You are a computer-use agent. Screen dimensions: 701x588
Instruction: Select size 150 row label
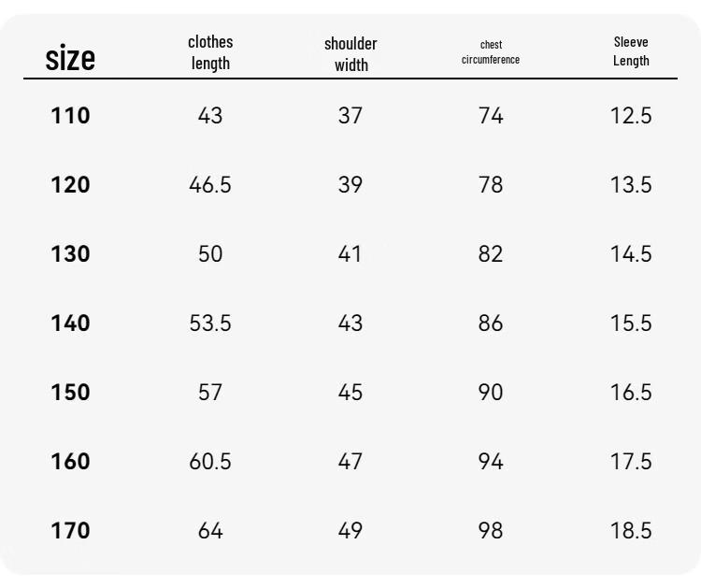pyautogui.click(x=70, y=392)
